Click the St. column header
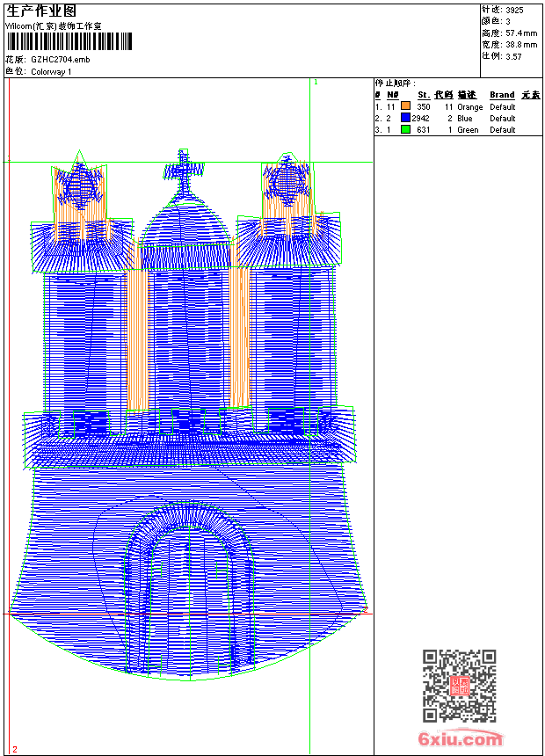545x756 pixels. (423, 95)
